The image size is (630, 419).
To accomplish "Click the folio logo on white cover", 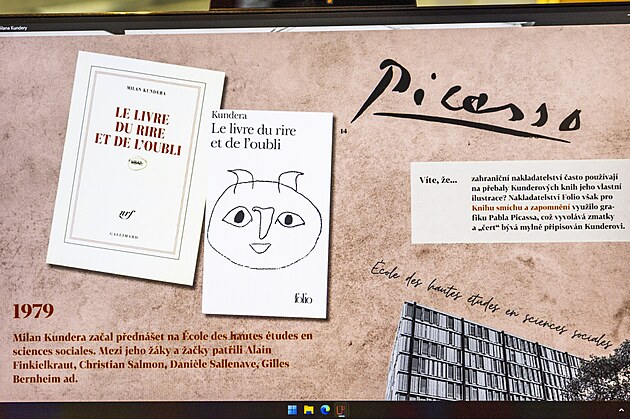I will tap(303, 298).
